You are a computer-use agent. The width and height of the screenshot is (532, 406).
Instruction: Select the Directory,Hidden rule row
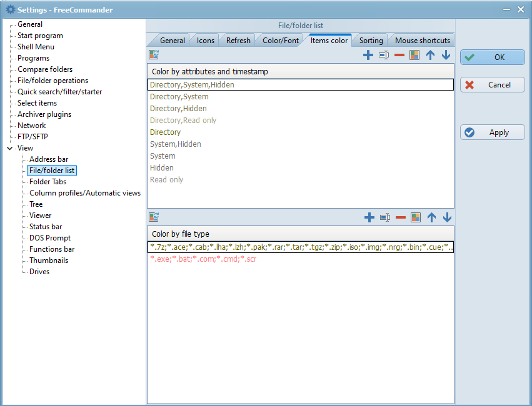[x=301, y=109]
